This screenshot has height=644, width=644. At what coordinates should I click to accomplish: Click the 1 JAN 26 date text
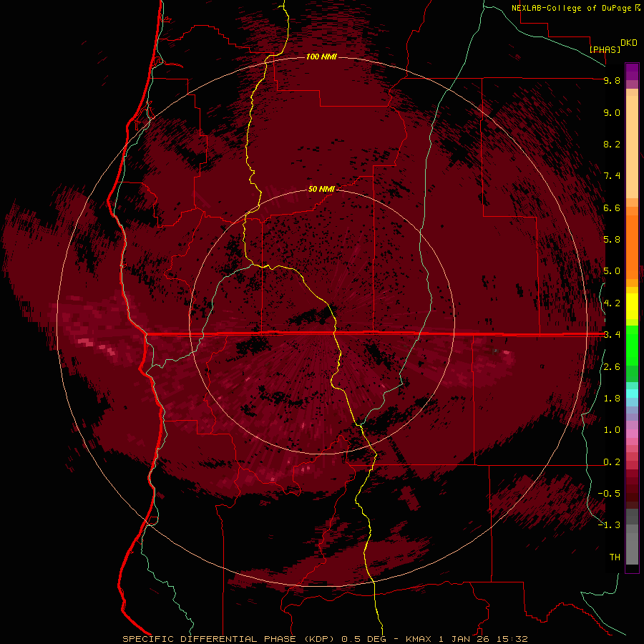464,639
